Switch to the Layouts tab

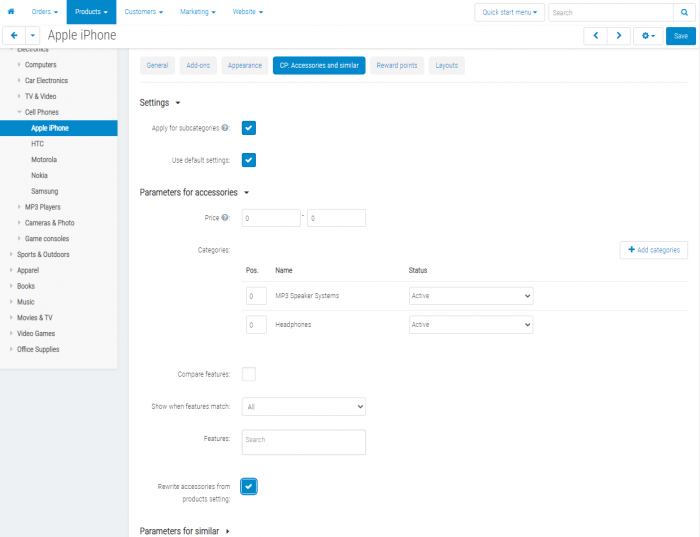tap(447, 65)
